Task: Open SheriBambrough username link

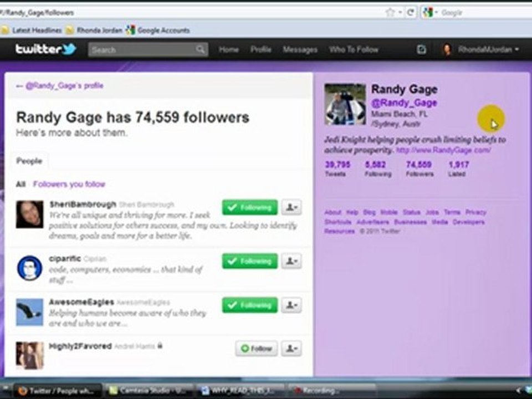Action: coord(83,204)
